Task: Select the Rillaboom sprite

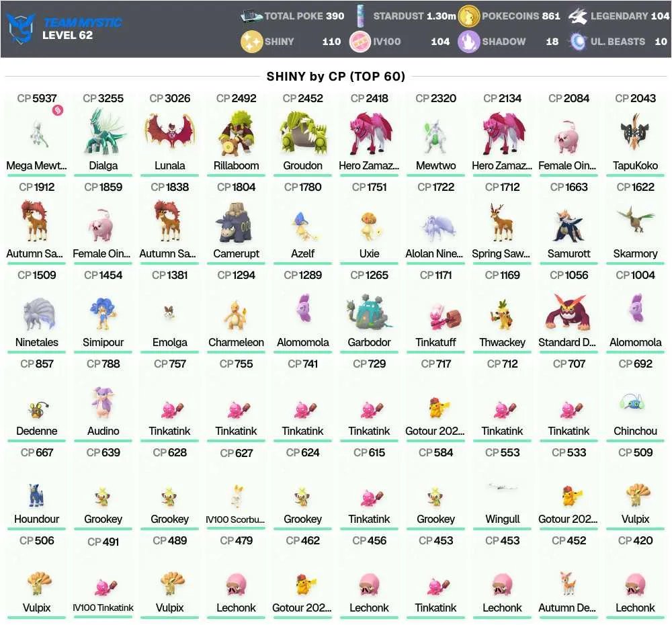Action: tap(236, 133)
